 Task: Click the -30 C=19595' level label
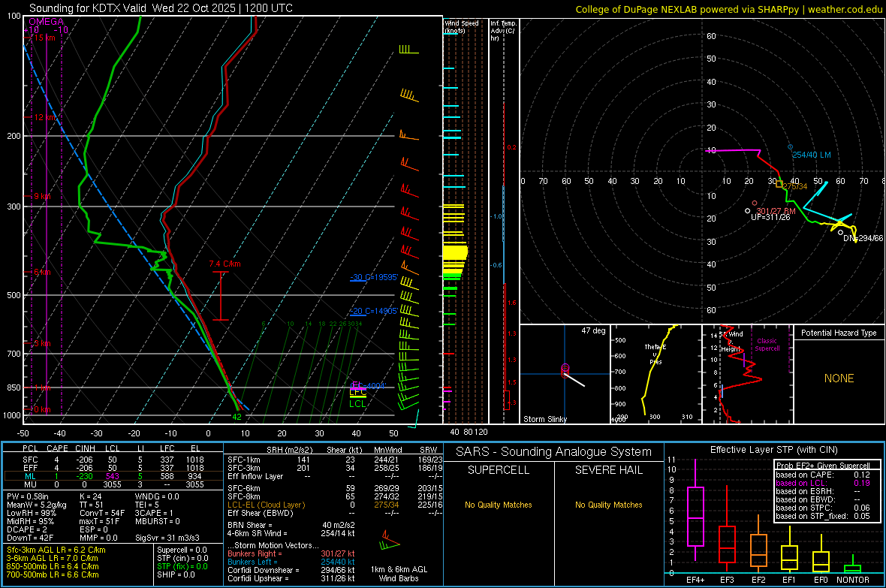374,278
